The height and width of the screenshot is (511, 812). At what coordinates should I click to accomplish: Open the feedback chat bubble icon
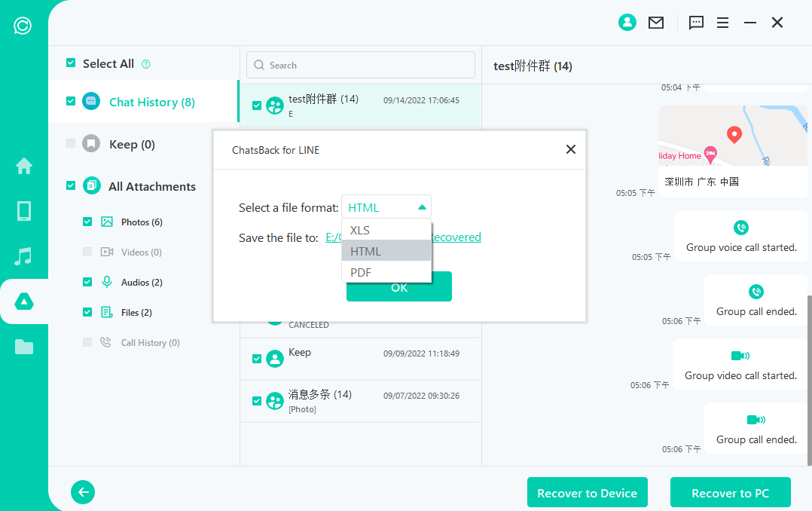pos(696,23)
